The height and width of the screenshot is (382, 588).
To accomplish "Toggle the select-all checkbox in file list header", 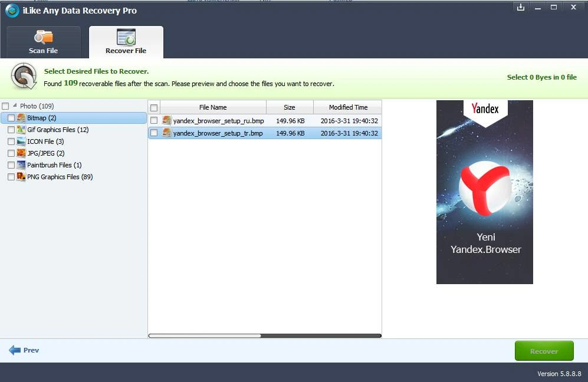I will (x=154, y=108).
